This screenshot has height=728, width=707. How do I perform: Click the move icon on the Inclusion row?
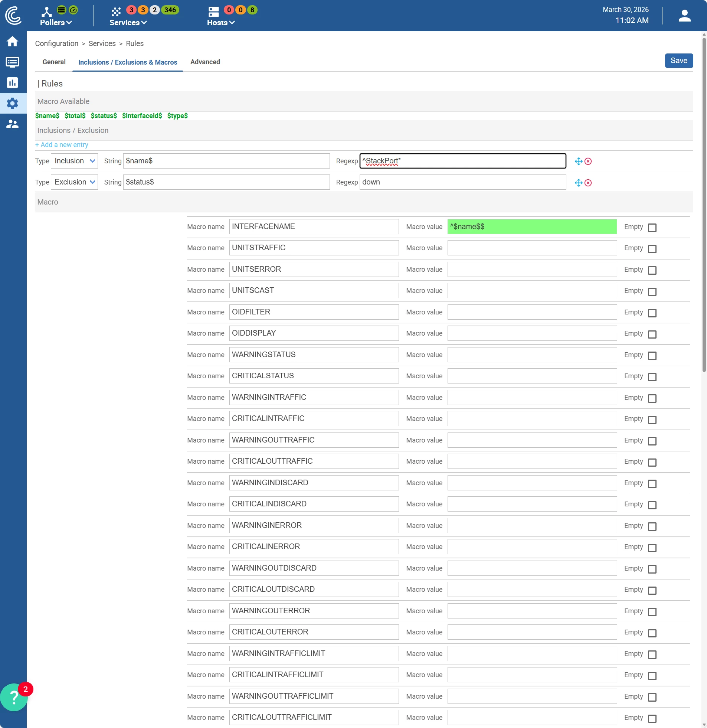[579, 161]
